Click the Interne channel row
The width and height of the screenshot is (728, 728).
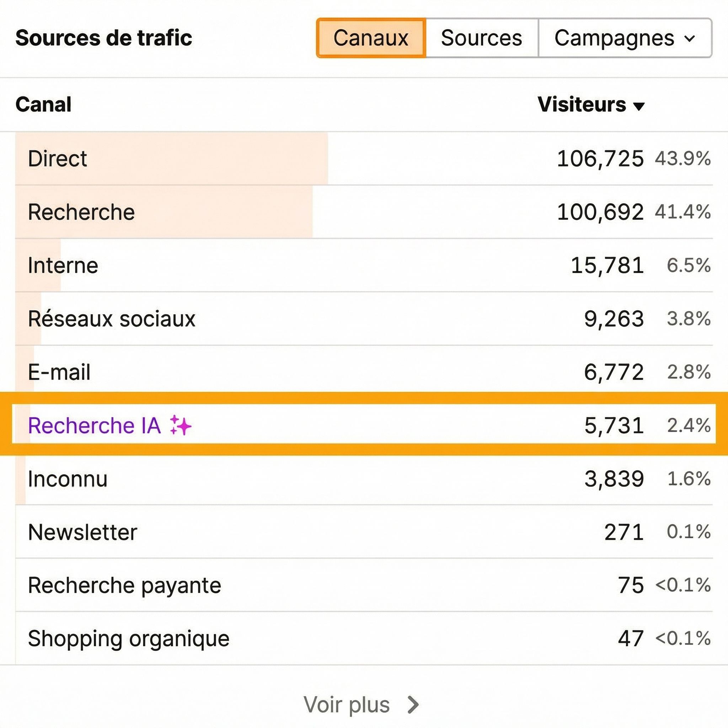point(63,265)
